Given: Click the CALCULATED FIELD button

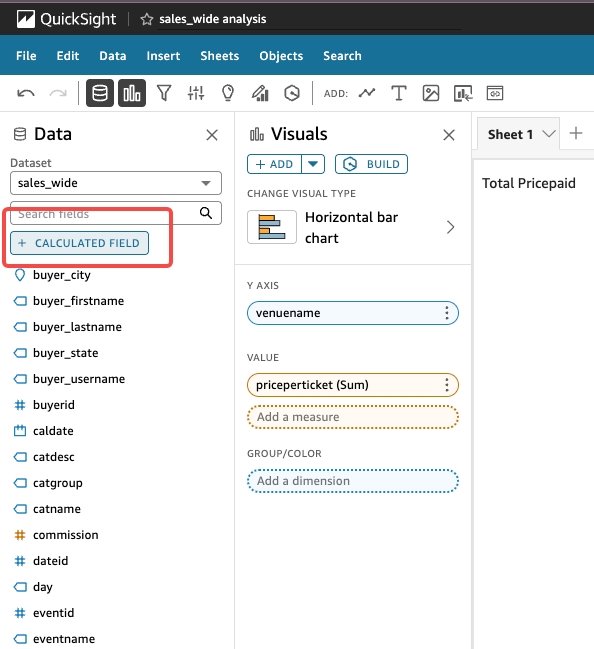Looking at the screenshot, I should pos(79,243).
